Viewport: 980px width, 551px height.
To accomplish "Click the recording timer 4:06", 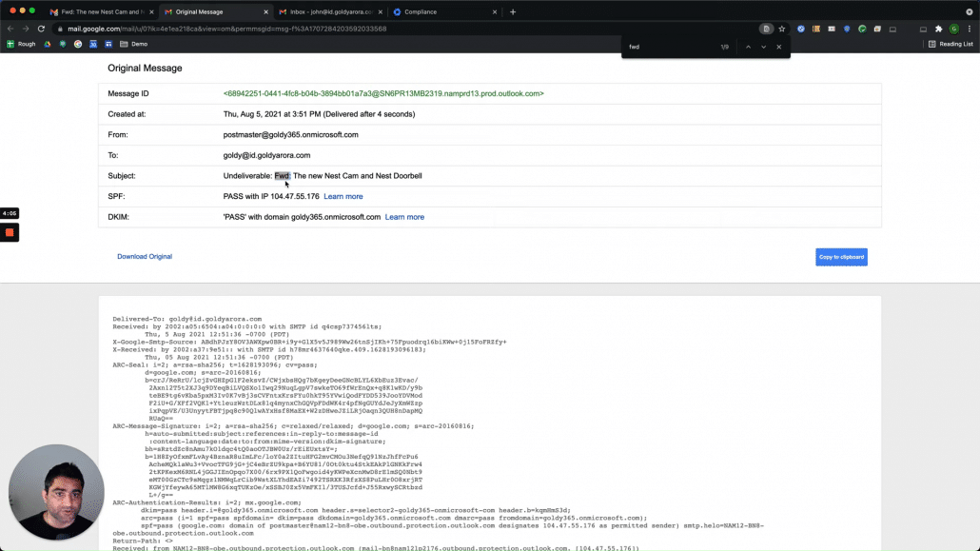I will point(10,213).
